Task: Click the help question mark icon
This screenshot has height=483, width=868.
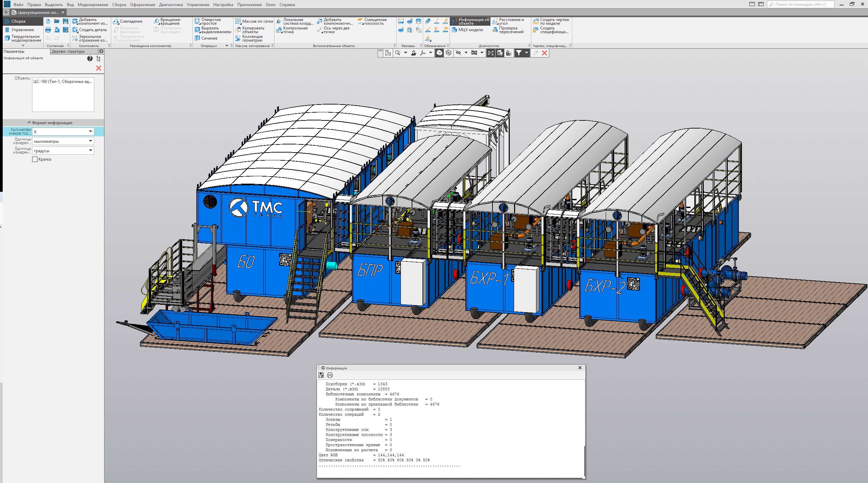Action: 90,59
